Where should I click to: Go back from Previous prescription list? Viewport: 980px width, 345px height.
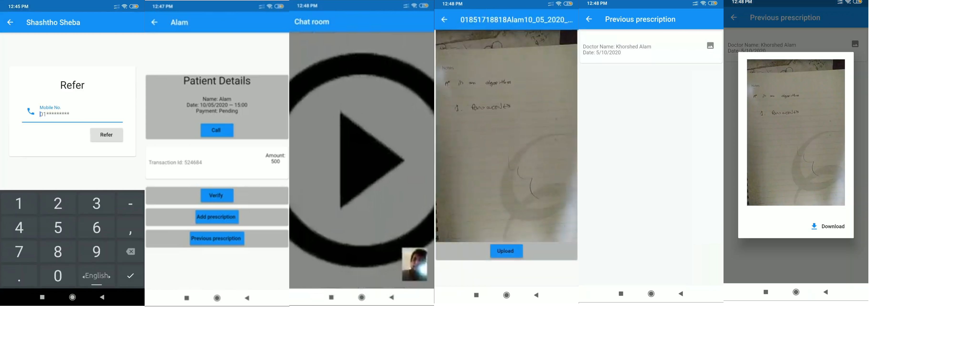(x=589, y=19)
